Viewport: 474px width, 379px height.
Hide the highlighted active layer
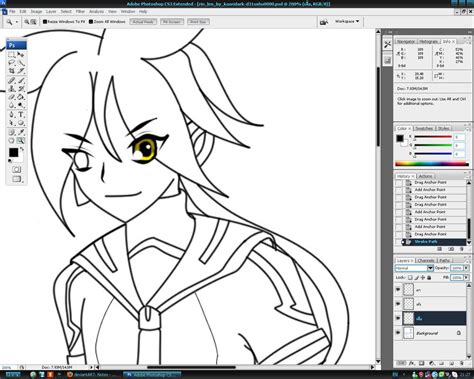[x=398, y=318]
